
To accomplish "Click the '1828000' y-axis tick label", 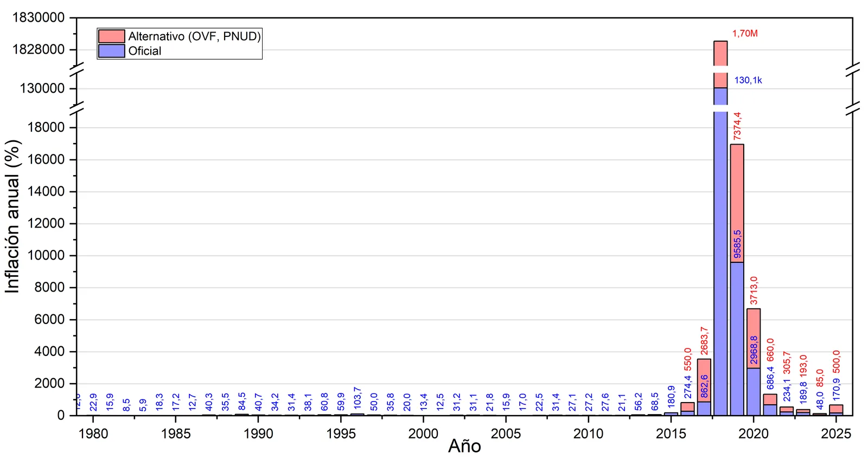I will (39, 50).
